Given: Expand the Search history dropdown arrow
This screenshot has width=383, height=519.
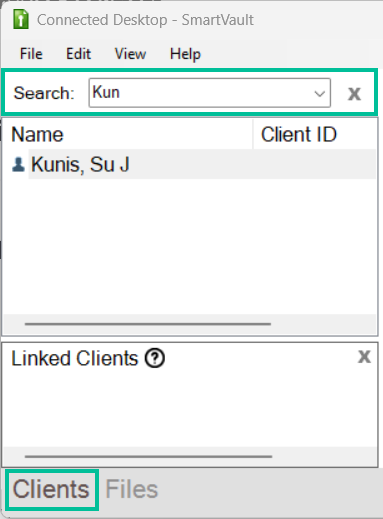Looking at the screenshot, I should click(x=320, y=93).
